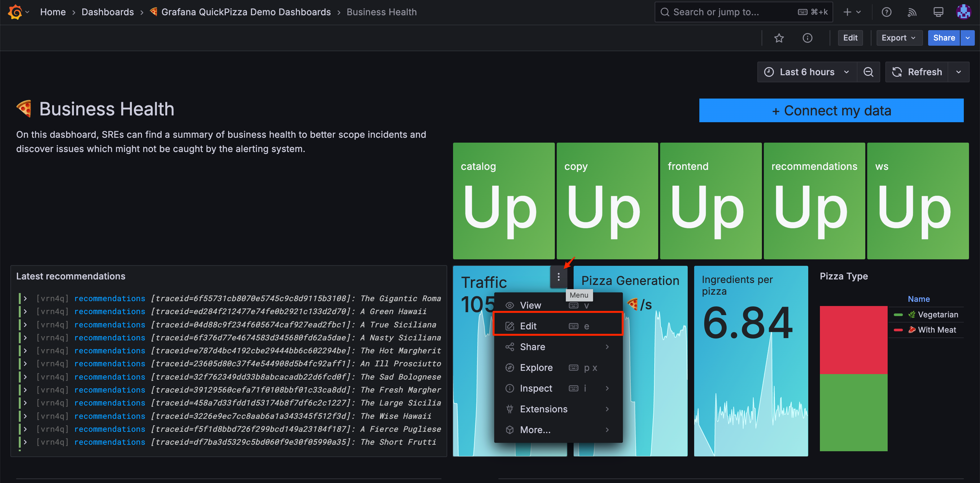Open Inspect submenu in panel menu
980x483 pixels.
point(558,388)
